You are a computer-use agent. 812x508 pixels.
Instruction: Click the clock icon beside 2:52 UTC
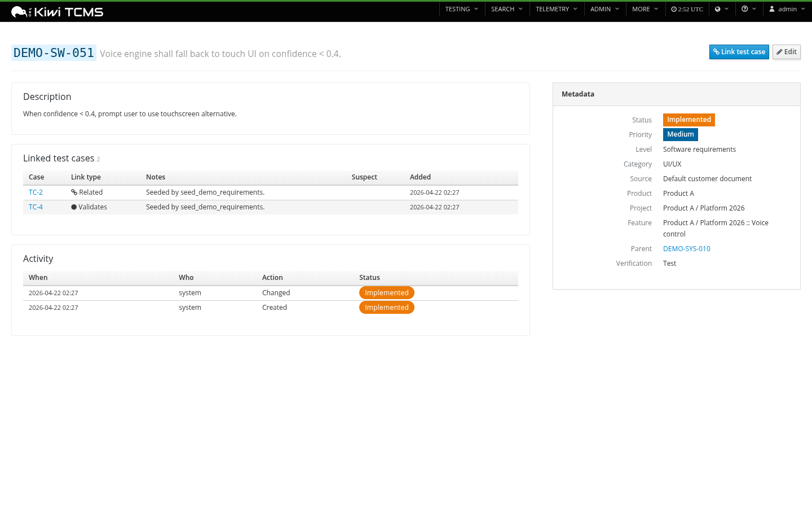pos(674,10)
